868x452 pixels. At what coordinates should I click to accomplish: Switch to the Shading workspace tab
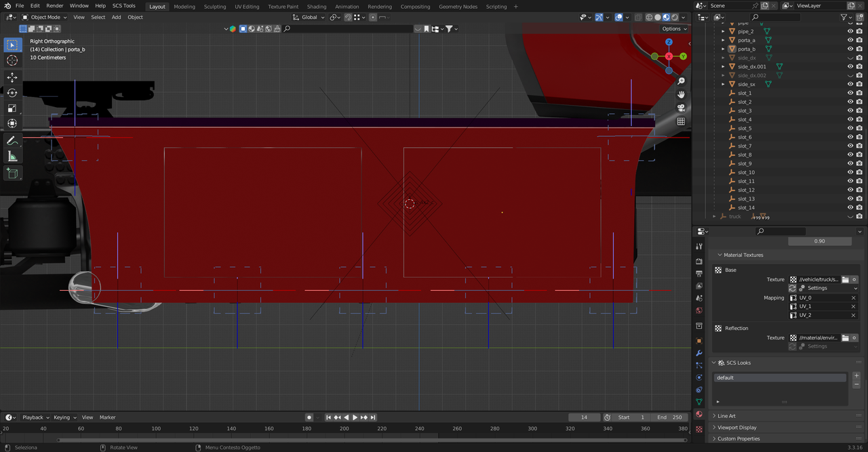(x=317, y=6)
